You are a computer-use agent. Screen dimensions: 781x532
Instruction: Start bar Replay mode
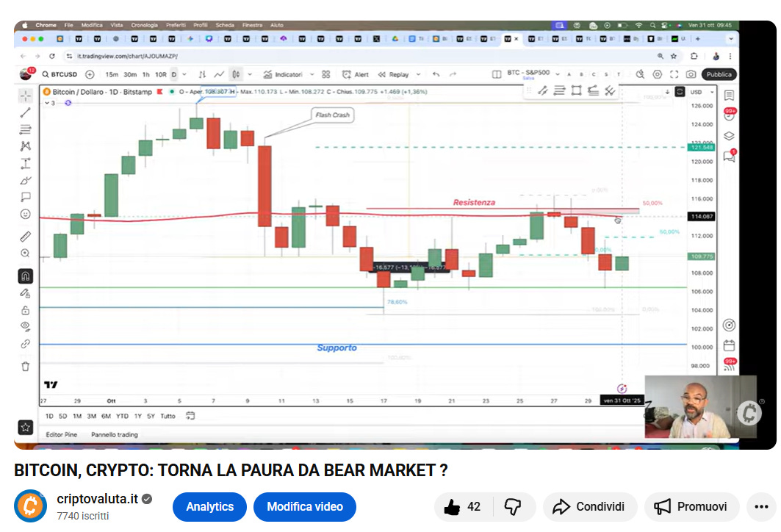(393, 74)
